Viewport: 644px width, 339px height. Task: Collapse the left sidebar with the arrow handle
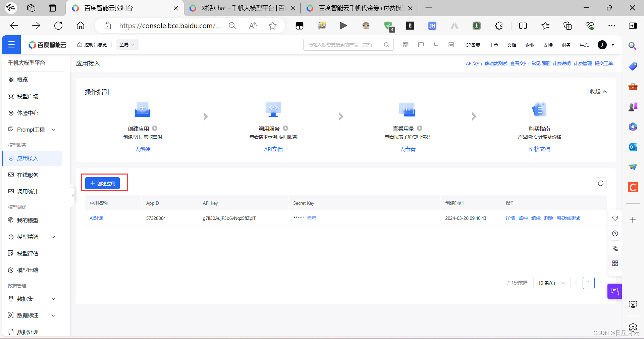[72, 195]
